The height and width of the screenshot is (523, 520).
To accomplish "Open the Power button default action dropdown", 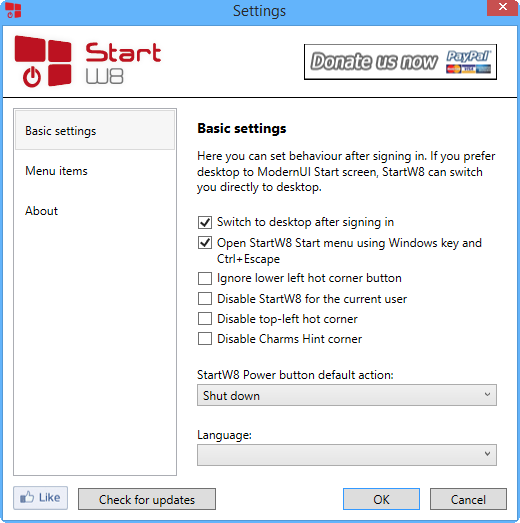I will pos(347,395).
